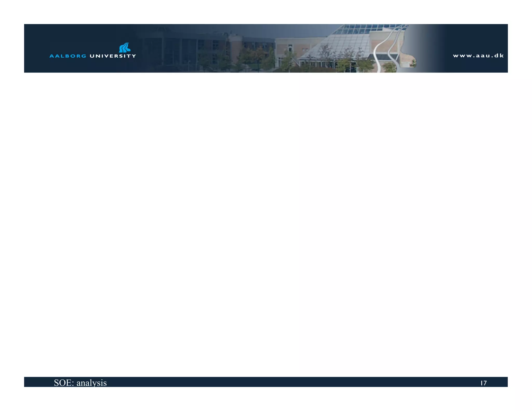Click the Aalborg University wave logo icon
This screenshot has width=532, height=411.
pos(125,48)
